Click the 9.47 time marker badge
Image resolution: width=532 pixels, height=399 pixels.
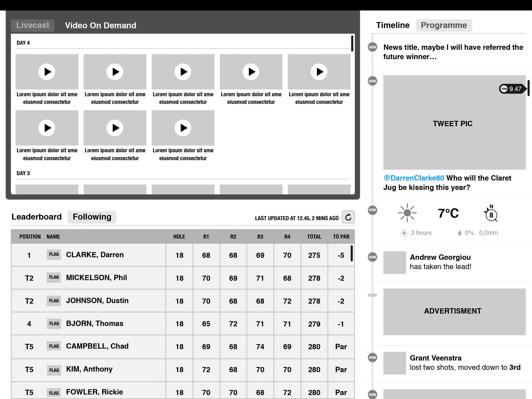pyautogui.click(x=512, y=89)
